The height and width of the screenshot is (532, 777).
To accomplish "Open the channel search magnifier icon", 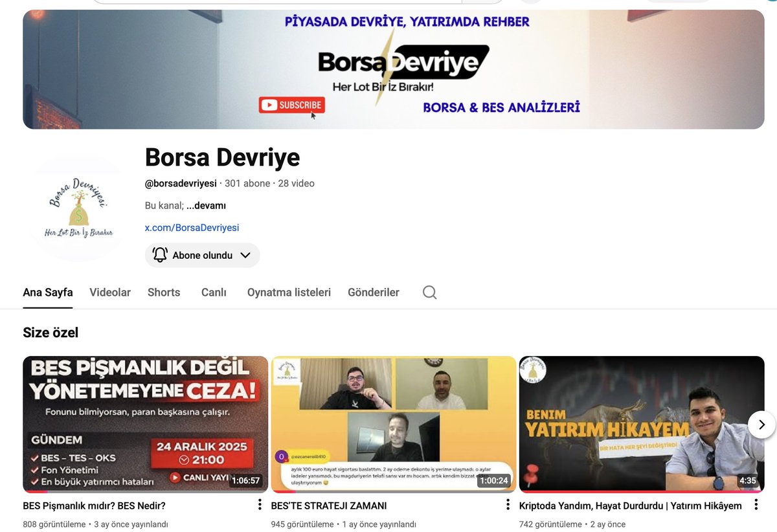I will (429, 292).
